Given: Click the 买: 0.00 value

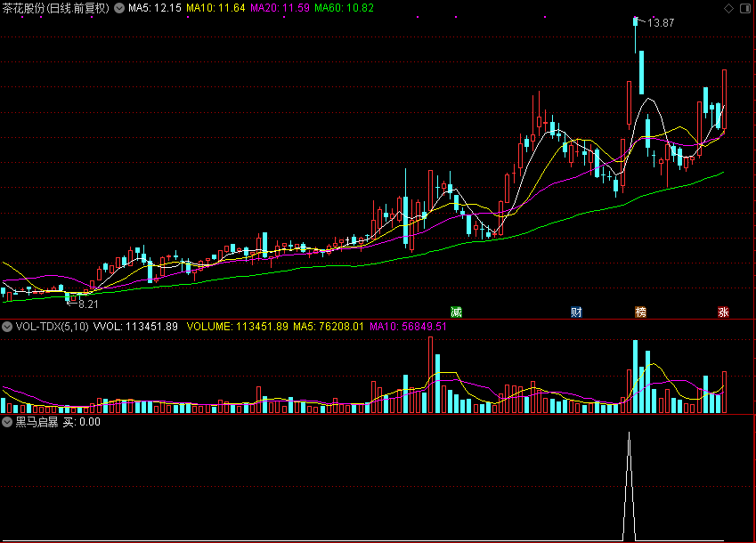Looking at the screenshot, I should pyautogui.click(x=82, y=422).
